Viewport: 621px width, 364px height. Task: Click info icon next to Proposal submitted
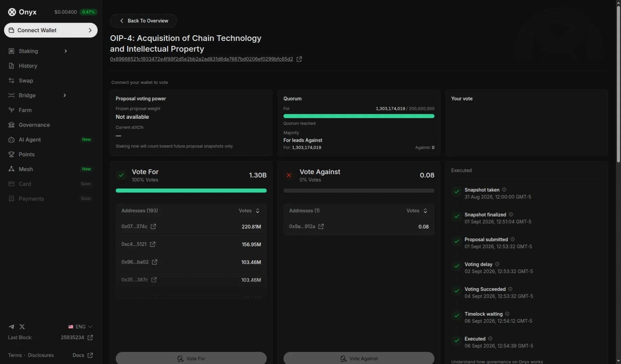coord(512,239)
